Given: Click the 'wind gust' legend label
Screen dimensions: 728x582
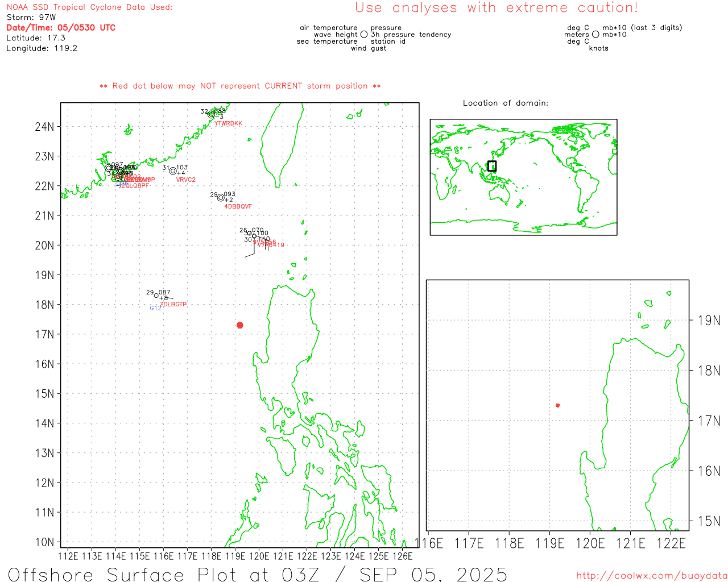Looking at the screenshot, I should tap(369, 48).
